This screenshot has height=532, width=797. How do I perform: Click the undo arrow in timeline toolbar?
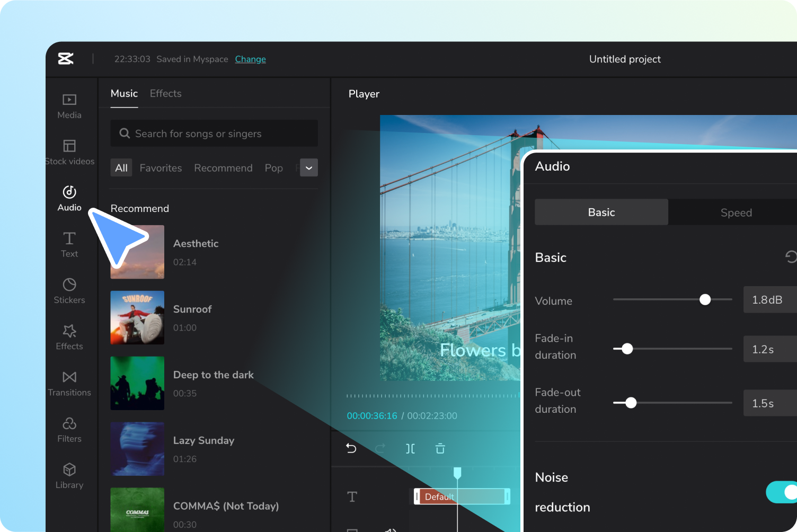click(x=351, y=448)
